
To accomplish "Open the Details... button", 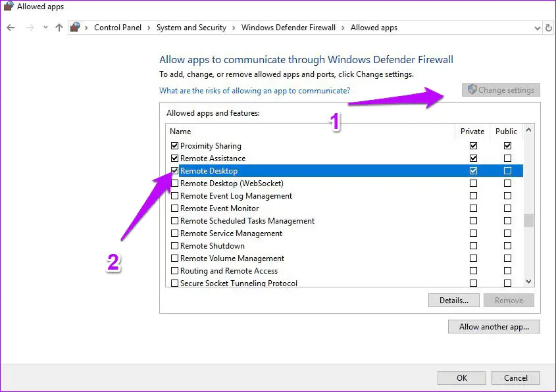I will (x=453, y=300).
